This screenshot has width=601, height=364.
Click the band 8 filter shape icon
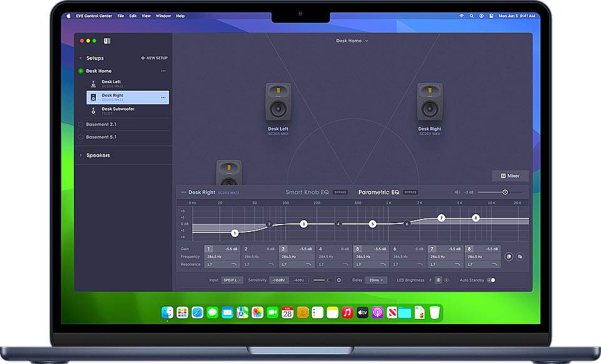pos(495,264)
